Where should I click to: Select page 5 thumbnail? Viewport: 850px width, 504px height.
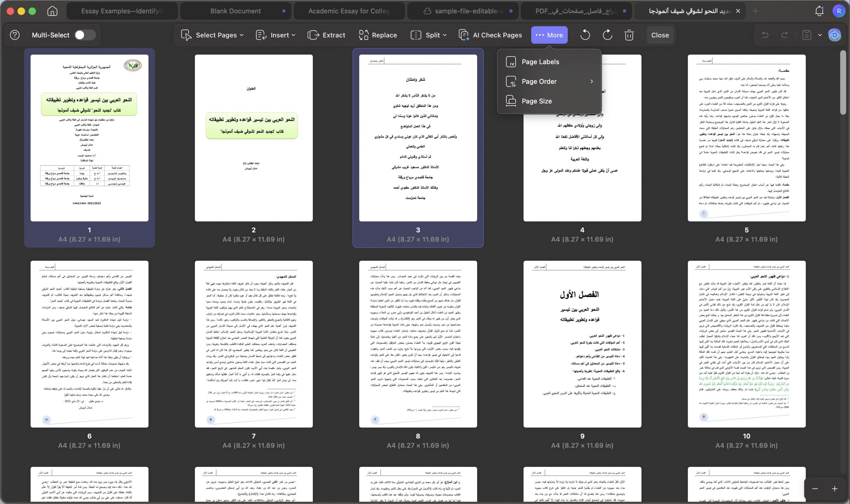pyautogui.click(x=746, y=138)
